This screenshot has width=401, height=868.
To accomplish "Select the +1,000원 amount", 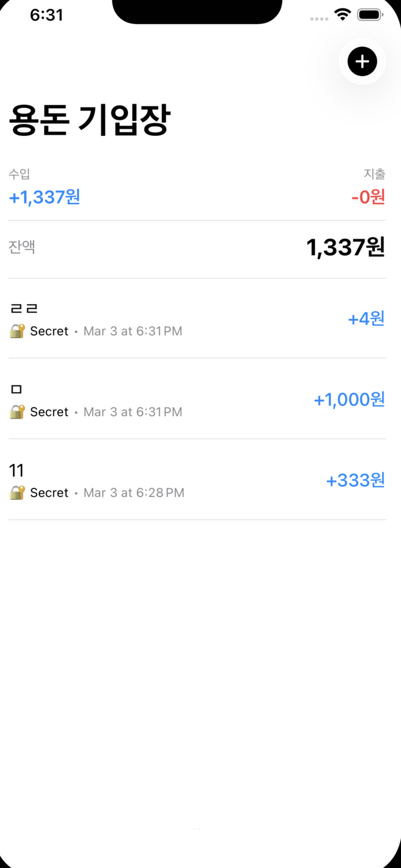I will click(x=349, y=399).
